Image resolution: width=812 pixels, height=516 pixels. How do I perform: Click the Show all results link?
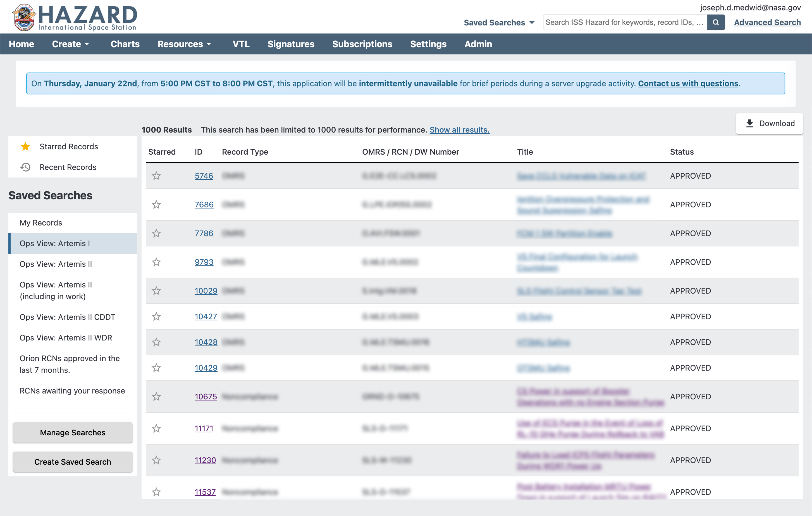click(459, 130)
